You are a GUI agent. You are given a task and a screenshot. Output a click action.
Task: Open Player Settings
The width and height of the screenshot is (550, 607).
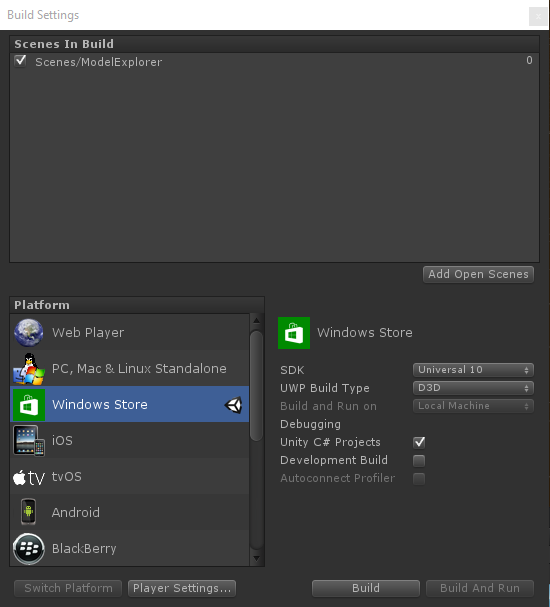click(x=182, y=588)
